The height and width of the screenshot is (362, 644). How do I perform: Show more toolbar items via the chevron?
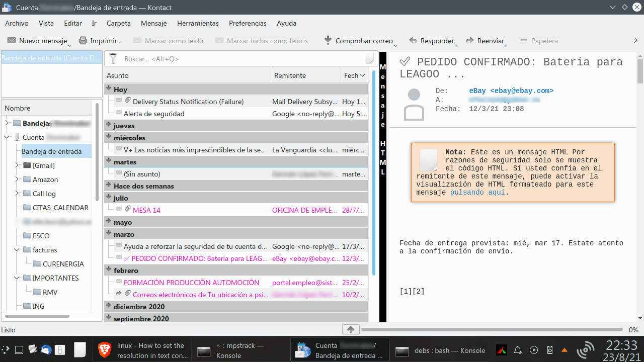tap(635, 40)
